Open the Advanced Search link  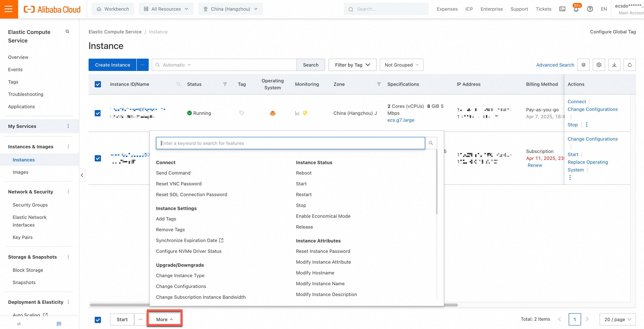pyautogui.click(x=555, y=65)
